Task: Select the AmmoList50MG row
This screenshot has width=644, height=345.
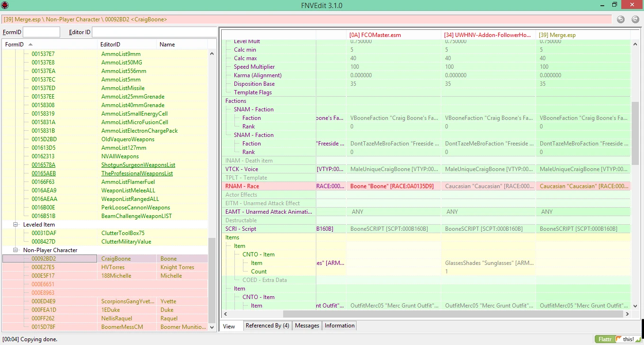Action: 105,63
